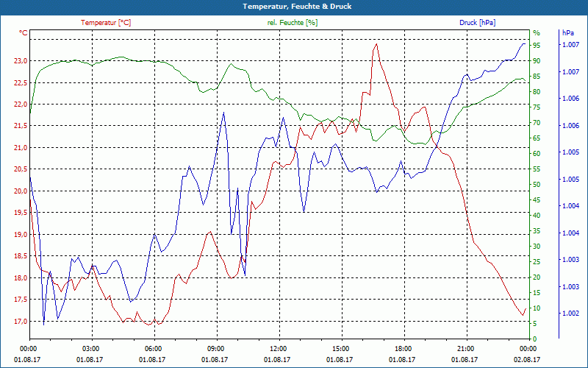Image resolution: width=588 pixels, height=368 pixels.
Task: Select the '5' humidity axis value
Action: click(x=535, y=324)
